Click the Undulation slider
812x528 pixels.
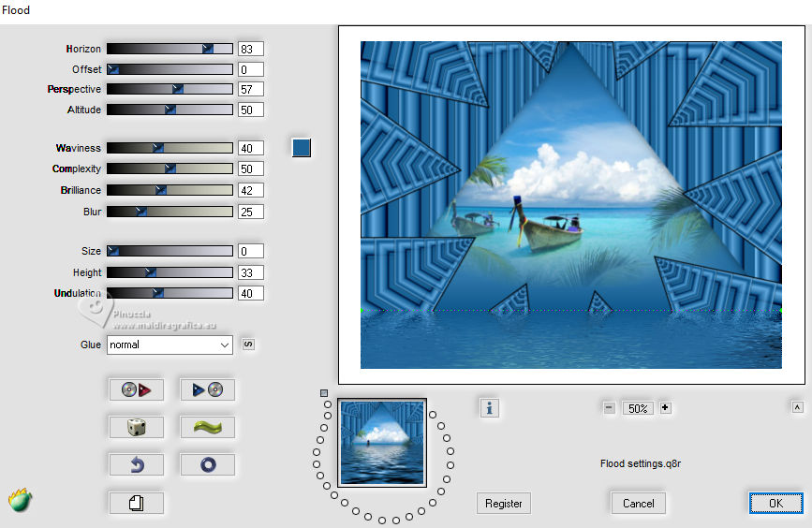[x=170, y=293]
